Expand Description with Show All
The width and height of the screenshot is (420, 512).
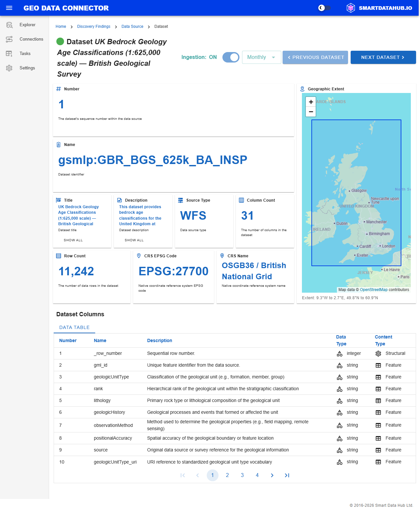pyautogui.click(x=134, y=240)
